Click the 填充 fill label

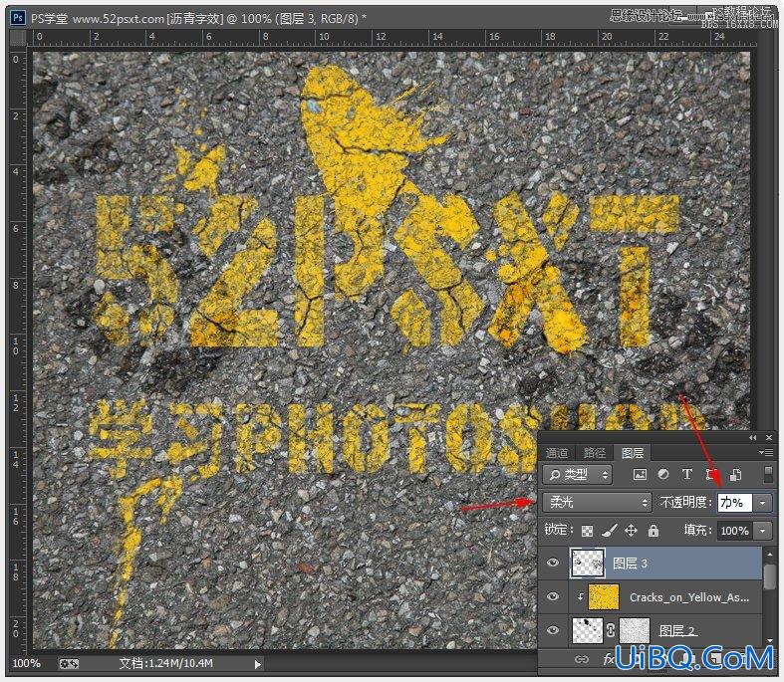click(698, 530)
